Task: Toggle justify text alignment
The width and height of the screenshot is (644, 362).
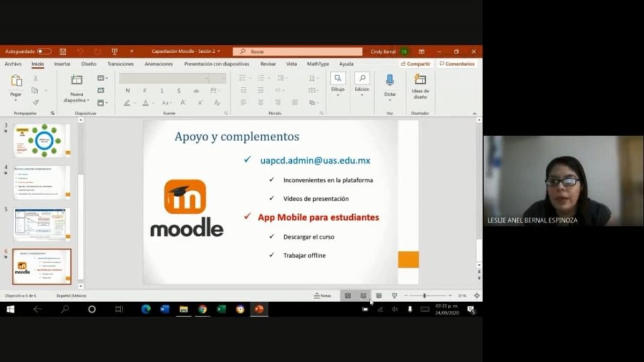Action: pyautogui.click(x=295, y=103)
